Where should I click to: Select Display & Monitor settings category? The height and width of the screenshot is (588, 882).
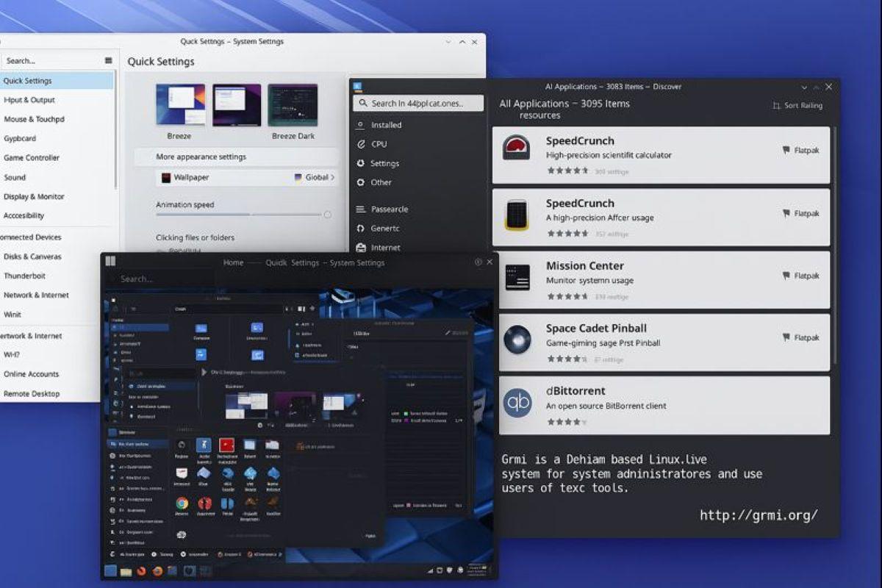[34, 196]
